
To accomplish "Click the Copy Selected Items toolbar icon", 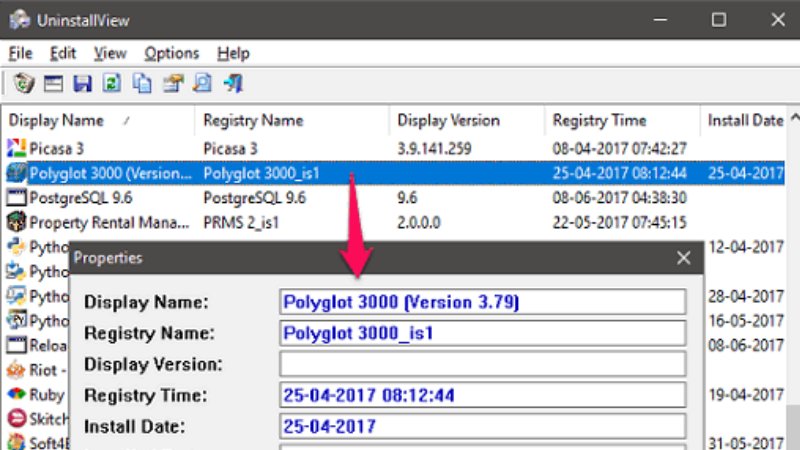I will point(142,84).
